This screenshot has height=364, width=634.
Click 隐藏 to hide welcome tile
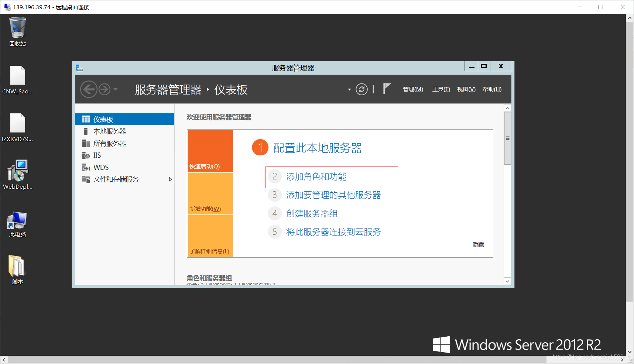[478, 245]
